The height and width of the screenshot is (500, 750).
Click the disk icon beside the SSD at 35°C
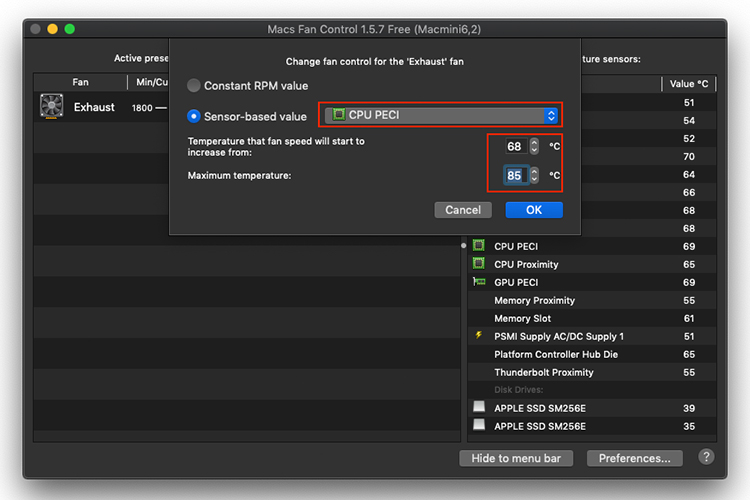(479, 424)
